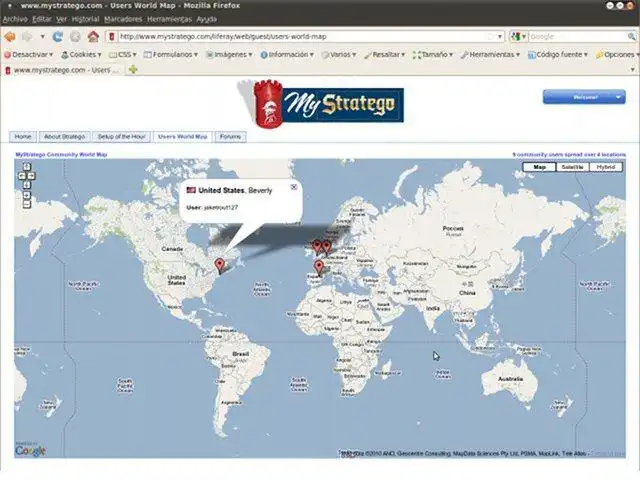Viewport: 640px width, 480px height.
Task: Pan the map up with arrow control
Action: (27, 167)
